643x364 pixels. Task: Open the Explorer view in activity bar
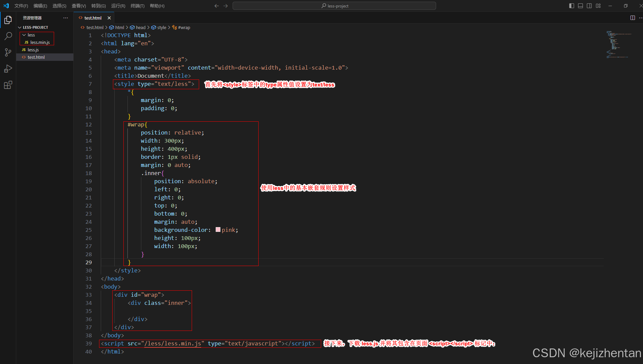(8, 20)
